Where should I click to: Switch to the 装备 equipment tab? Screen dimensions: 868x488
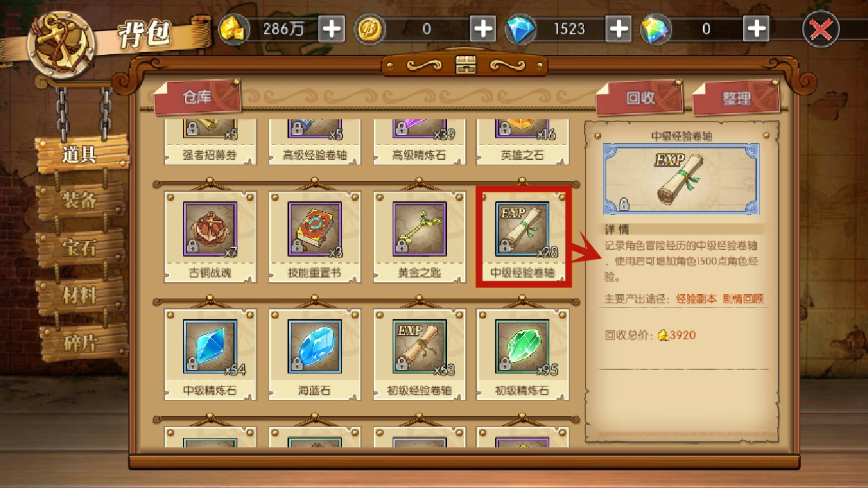pos(81,200)
